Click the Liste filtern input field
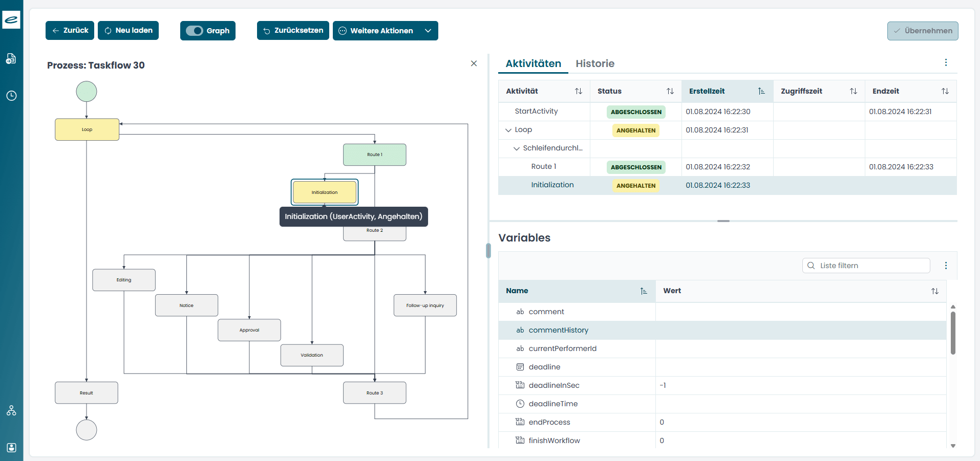Image resolution: width=980 pixels, height=461 pixels. 865,266
